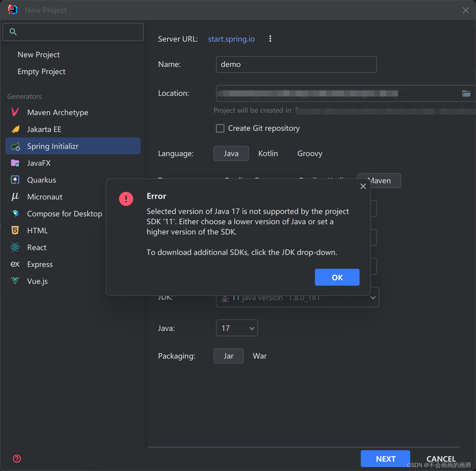This screenshot has width=476, height=471.
Task: Expand the JDK selection dropdown arrow
Action: click(373, 298)
